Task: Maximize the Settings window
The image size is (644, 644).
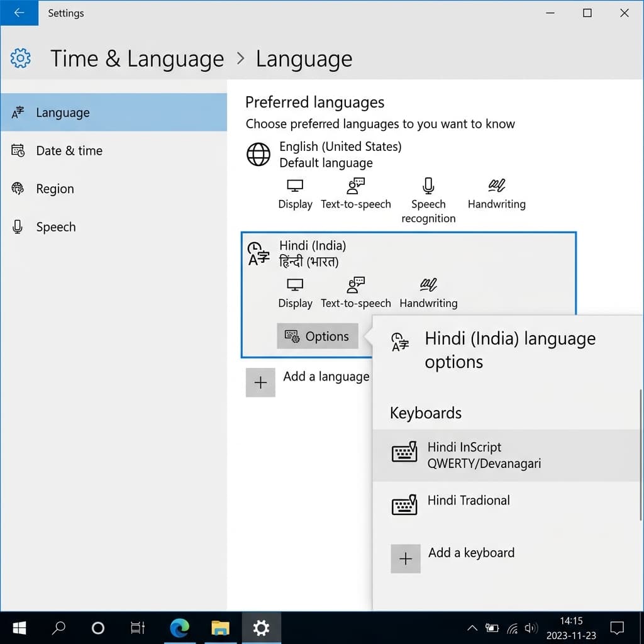Action: coord(587,13)
